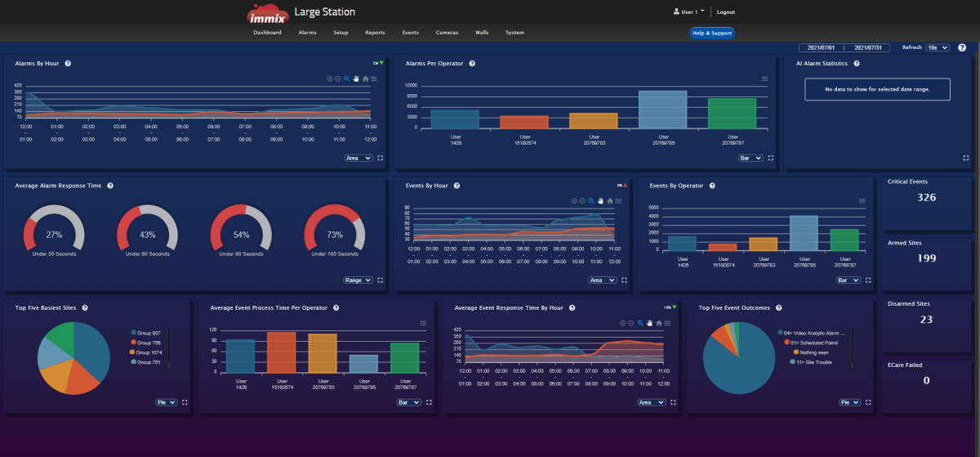Click help icon next to Average Alarm Response Time
980x457 pixels.
pyautogui.click(x=110, y=186)
